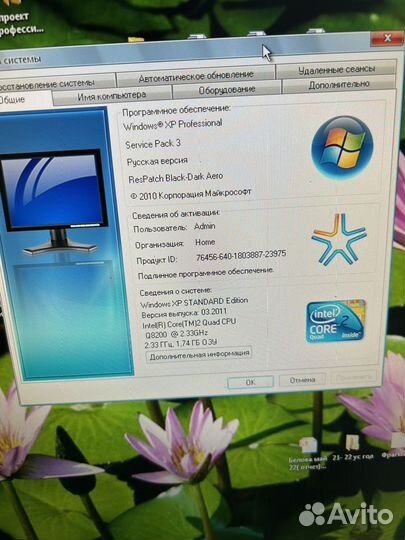
Task: Open the Удаленные сеансы tab
Action: pos(336,70)
